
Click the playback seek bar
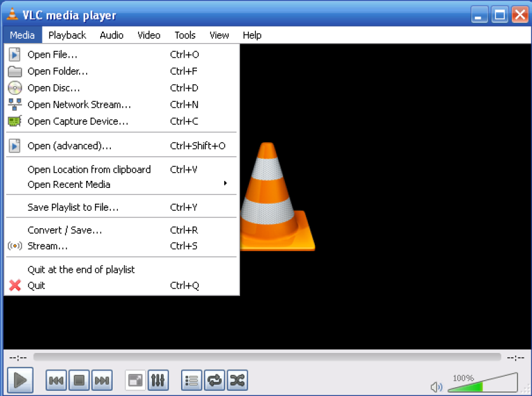pyautogui.click(x=267, y=357)
